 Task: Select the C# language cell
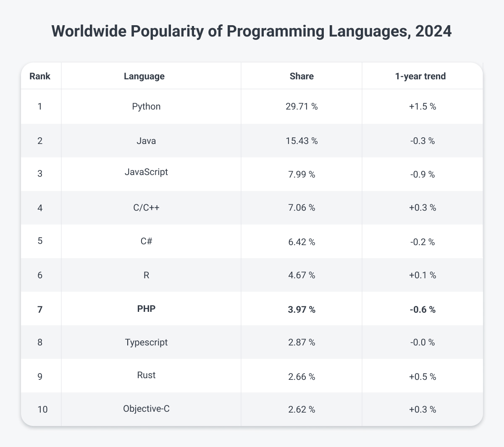pyautogui.click(x=146, y=241)
